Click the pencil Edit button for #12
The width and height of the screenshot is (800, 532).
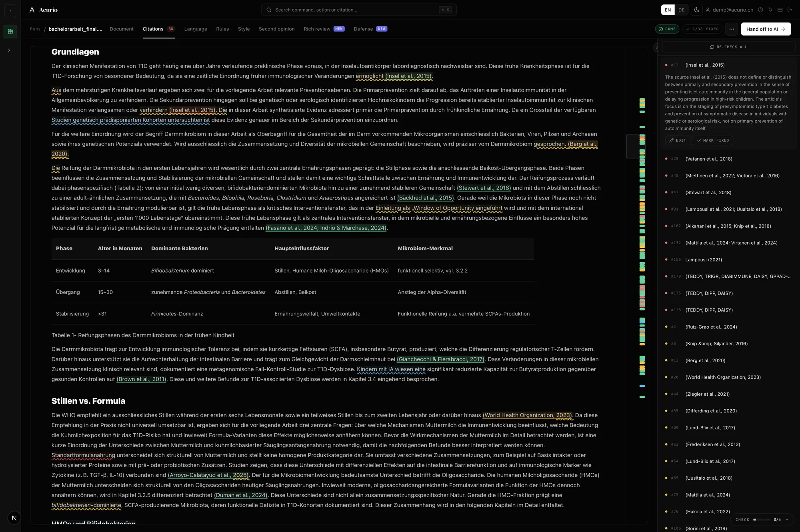(678, 140)
